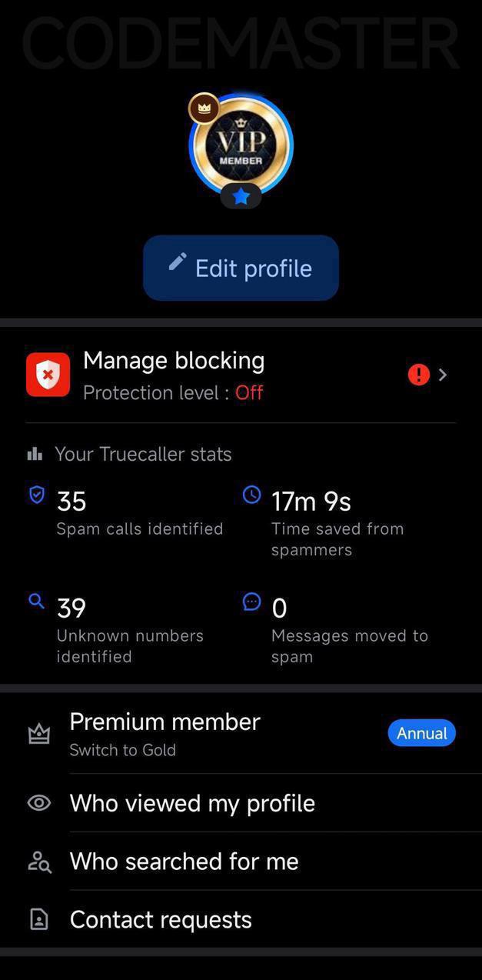
Task: Click the eye icon beside Who viewed my profile
Action: coord(38,802)
